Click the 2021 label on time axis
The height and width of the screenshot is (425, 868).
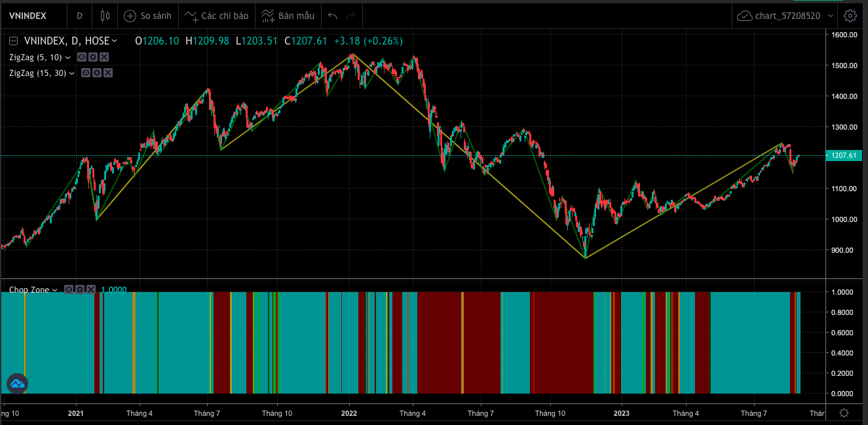click(76, 413)
